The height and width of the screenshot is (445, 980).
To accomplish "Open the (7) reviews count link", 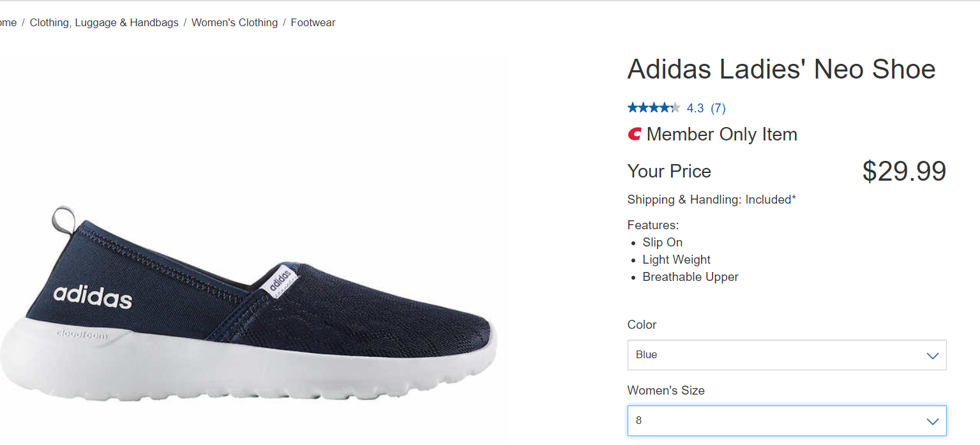I will click(718, 108).
